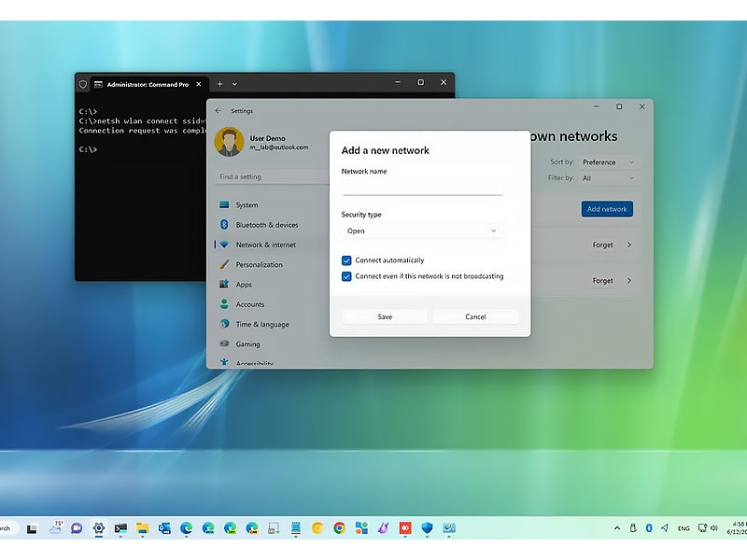The height and width of the screenshot is (560, 747).
Task: Click the shield icon in terminal title bar
Action: coord(83,84)
